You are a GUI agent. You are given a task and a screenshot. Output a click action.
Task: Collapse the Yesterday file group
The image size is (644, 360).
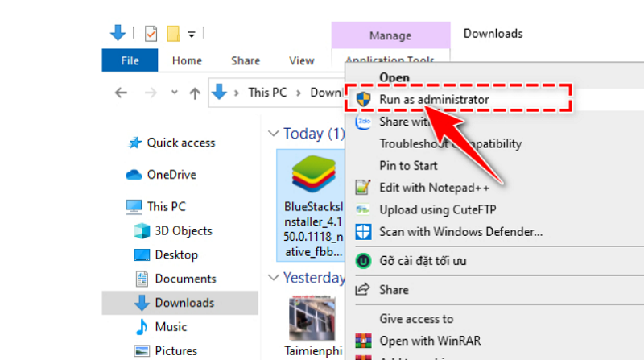point(273,278)
